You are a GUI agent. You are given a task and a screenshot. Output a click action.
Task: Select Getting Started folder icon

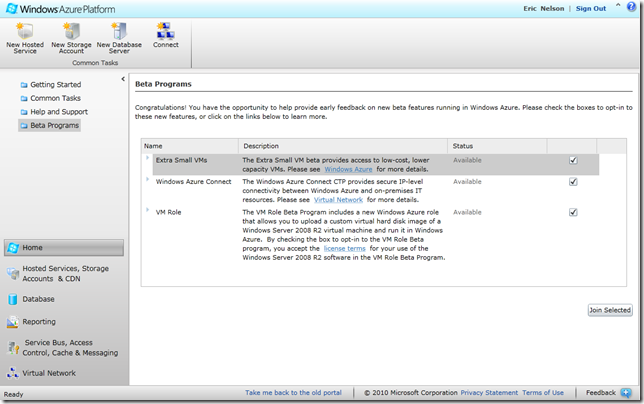coord(24,85)
